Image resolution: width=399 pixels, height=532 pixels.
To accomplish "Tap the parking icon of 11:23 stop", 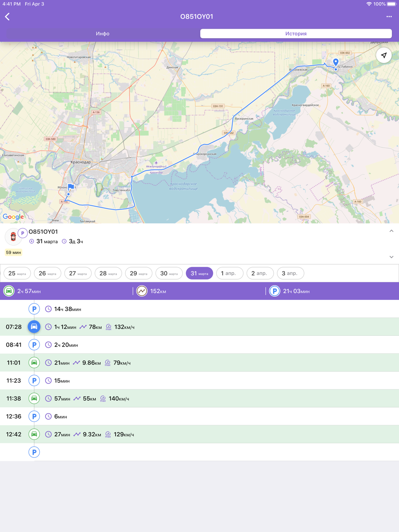I will (x=34, y=380).
